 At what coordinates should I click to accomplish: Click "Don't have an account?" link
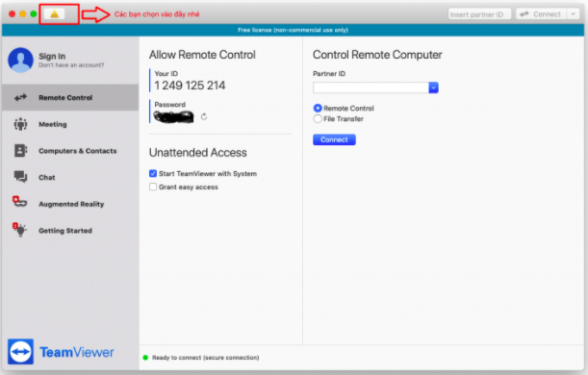click(71, 65)
